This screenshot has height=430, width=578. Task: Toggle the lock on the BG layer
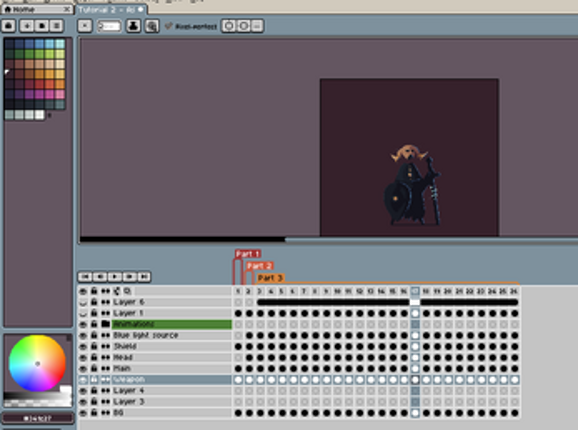94,413
